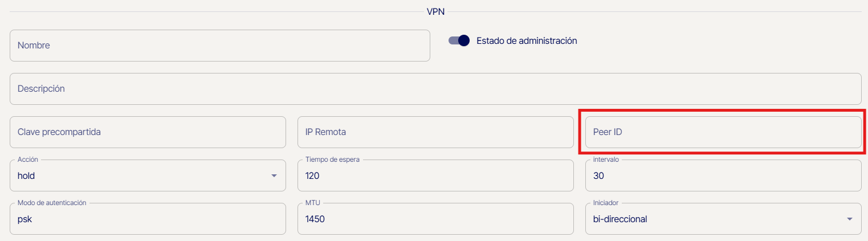Click the "MTU" floating label
Image resolution: width=868 pixels, height=241 pixels.
click(x=313, y=203)
